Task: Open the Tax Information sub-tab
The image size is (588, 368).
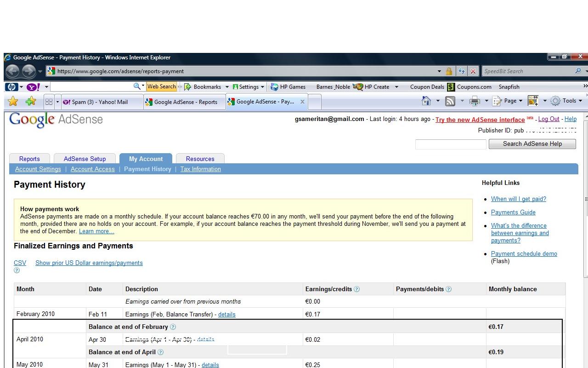Action: click(x=201, y=169)
